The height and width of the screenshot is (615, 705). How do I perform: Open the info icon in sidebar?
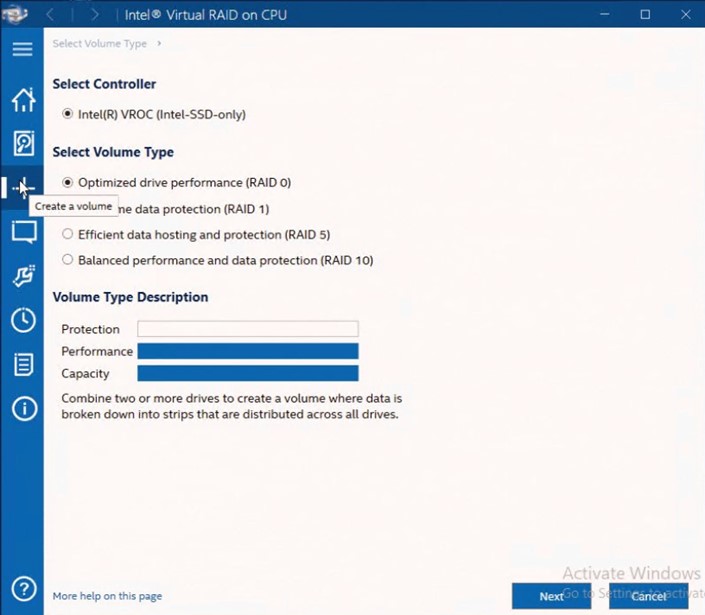click(x=23, y=408)
